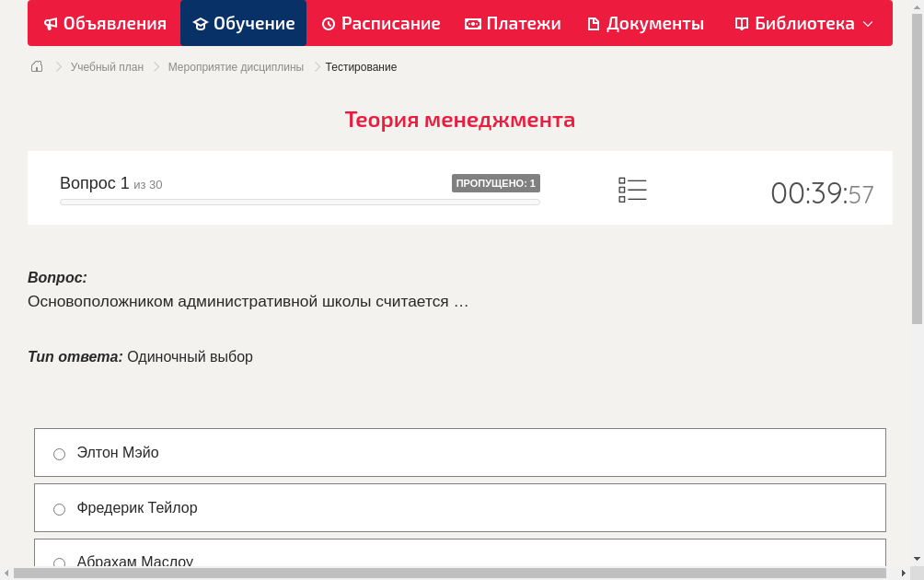Open the Обучение section

click(x=243, y=23)
